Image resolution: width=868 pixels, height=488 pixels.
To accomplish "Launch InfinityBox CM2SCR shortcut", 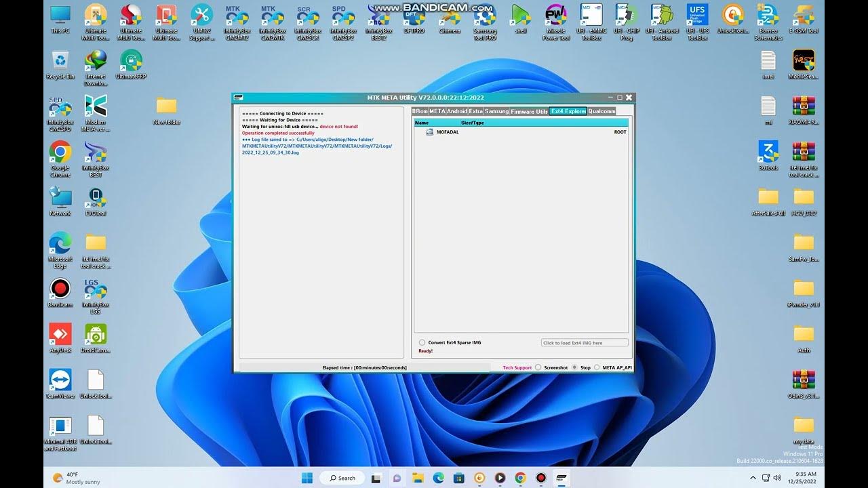I will [307, 22].
